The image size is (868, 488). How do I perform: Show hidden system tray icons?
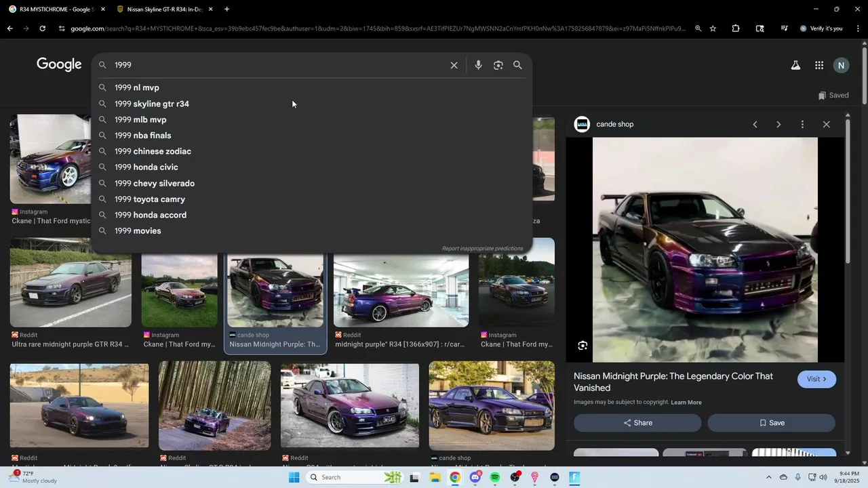[768, 477]
